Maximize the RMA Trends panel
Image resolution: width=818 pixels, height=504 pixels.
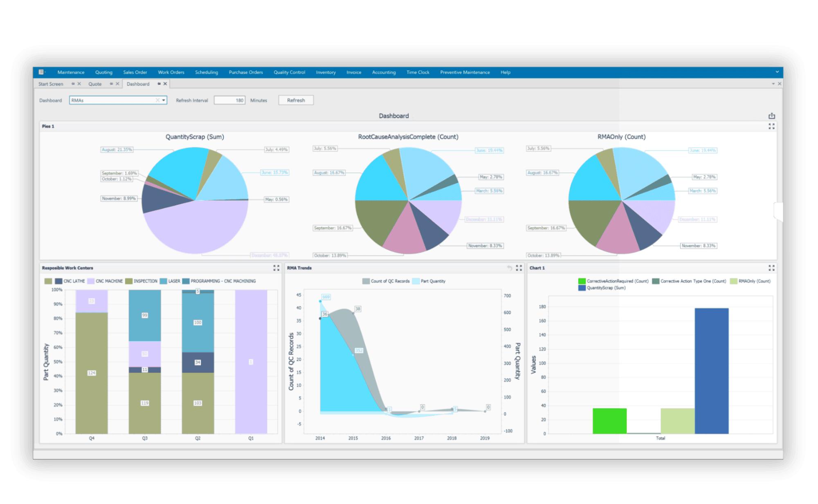click(519, 268)
